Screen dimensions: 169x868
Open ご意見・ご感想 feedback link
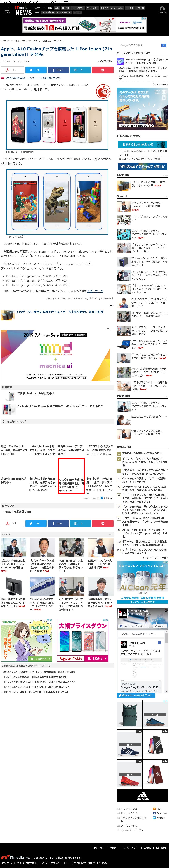(129, 809)
